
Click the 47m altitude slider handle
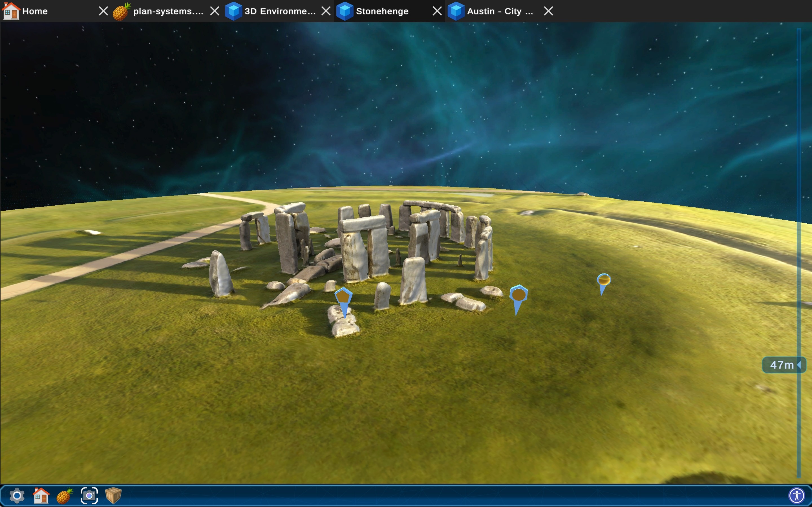click(x=784, y=365)
